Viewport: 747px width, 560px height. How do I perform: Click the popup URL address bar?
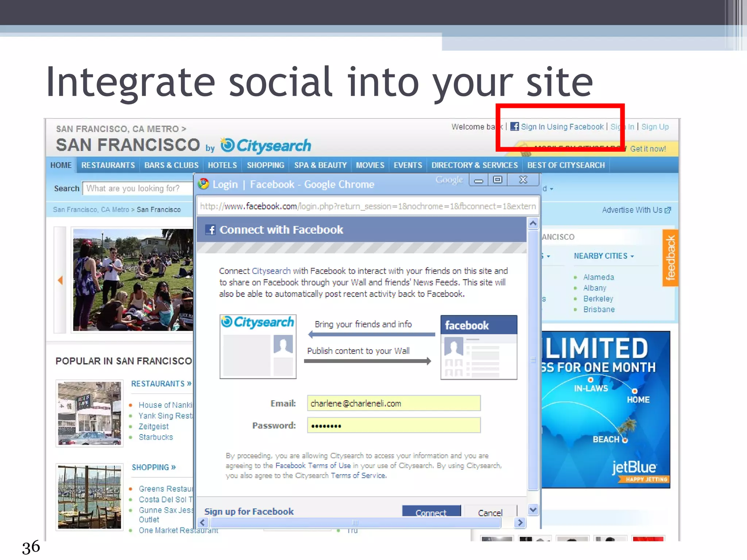point(368,206)
